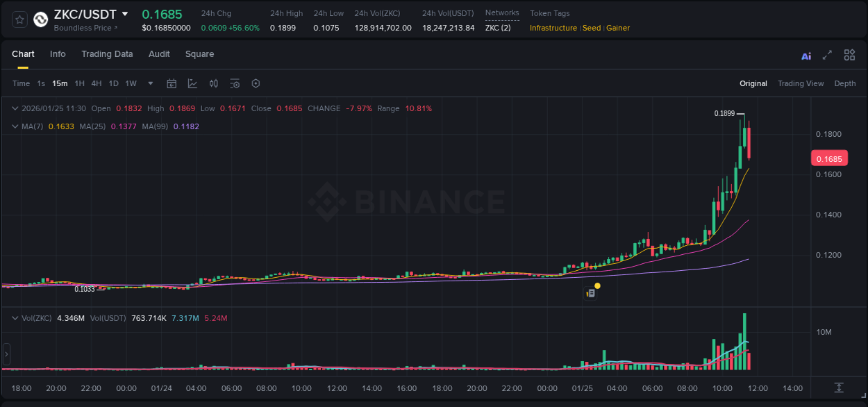Open the AI analysis tool

[806, 55]
